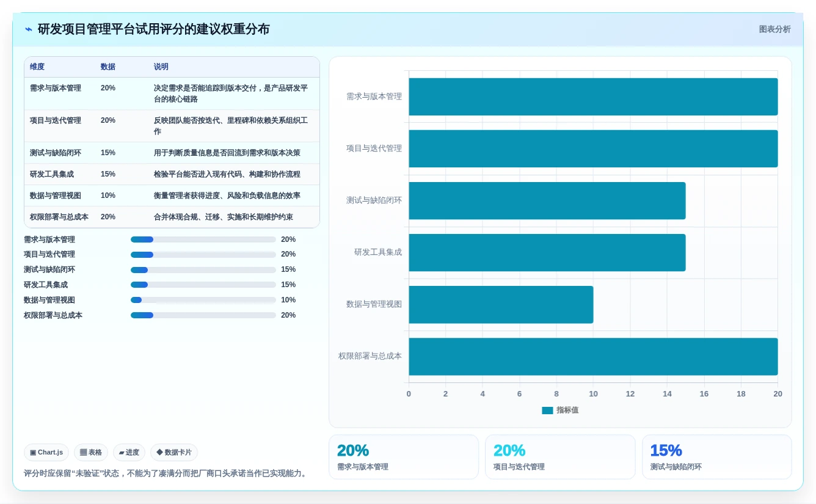Click the 权限部署与总成本 chart axis label
This screenshot has height=504, width=816.
click(370, 356)
